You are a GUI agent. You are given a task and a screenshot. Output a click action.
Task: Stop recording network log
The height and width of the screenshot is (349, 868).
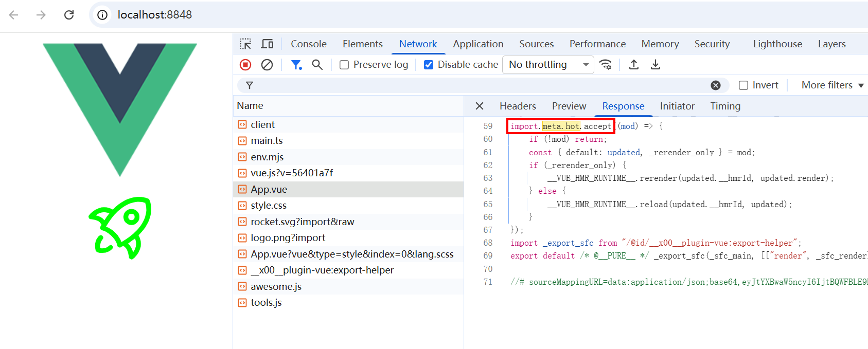tap(245, 65)
